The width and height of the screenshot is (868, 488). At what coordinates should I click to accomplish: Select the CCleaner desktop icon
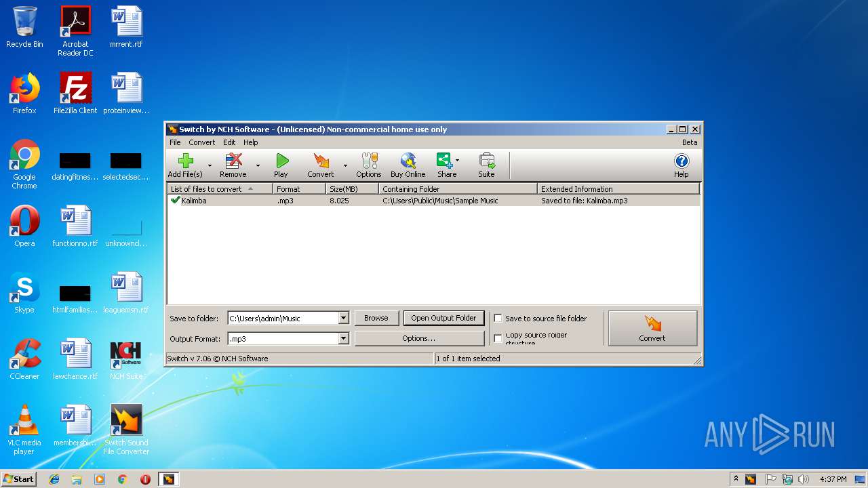(24, 359)
